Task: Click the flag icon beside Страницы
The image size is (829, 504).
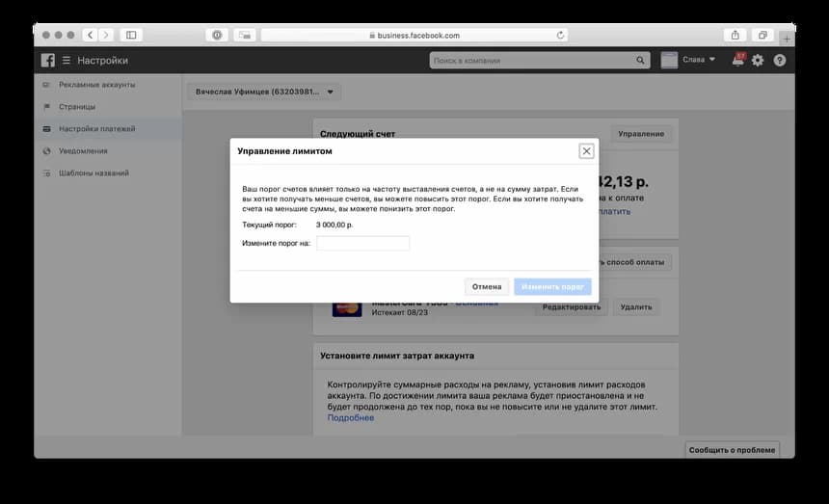Action: [46, 107]
